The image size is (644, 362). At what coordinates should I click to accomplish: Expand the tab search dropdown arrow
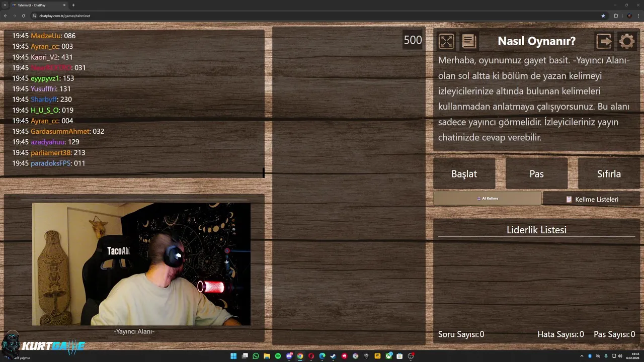(5, 5)
